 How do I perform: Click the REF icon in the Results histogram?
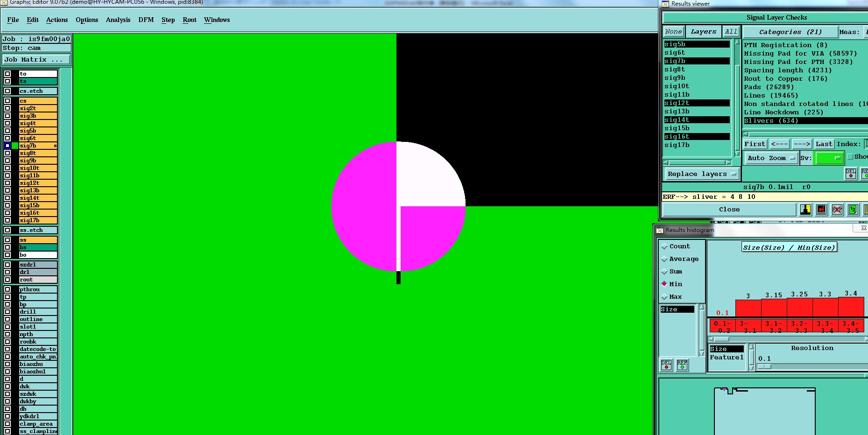click(682, 365)
